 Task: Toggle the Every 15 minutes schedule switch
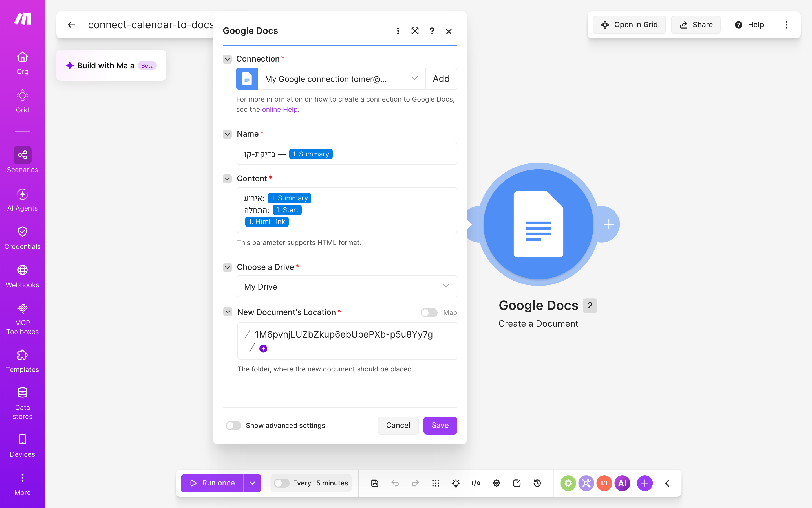point(281,483)
